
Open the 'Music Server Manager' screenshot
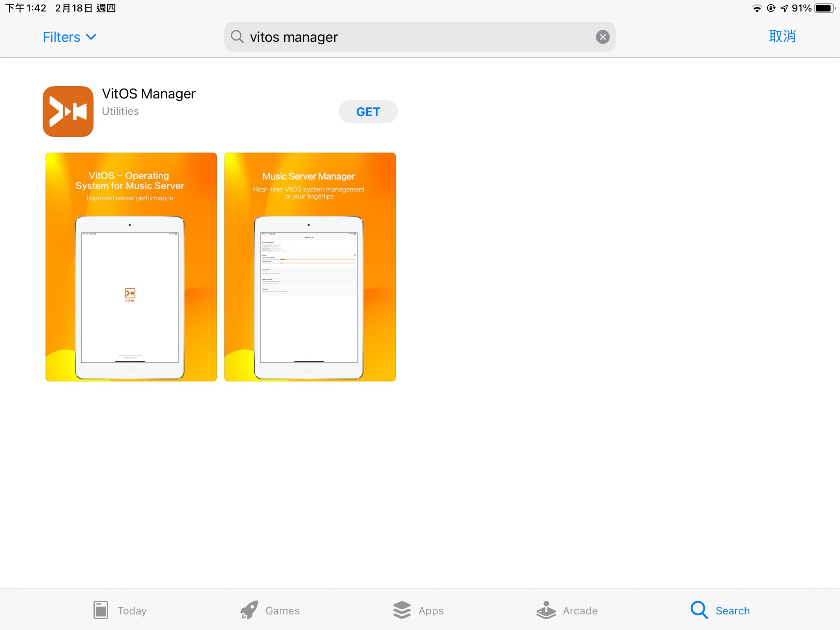coord(310,267)
